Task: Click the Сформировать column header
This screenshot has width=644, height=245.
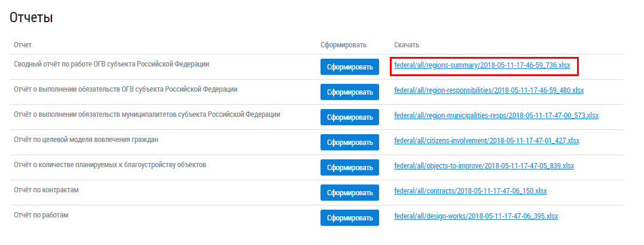Action: pyautogui.click(x=343, y=45)
